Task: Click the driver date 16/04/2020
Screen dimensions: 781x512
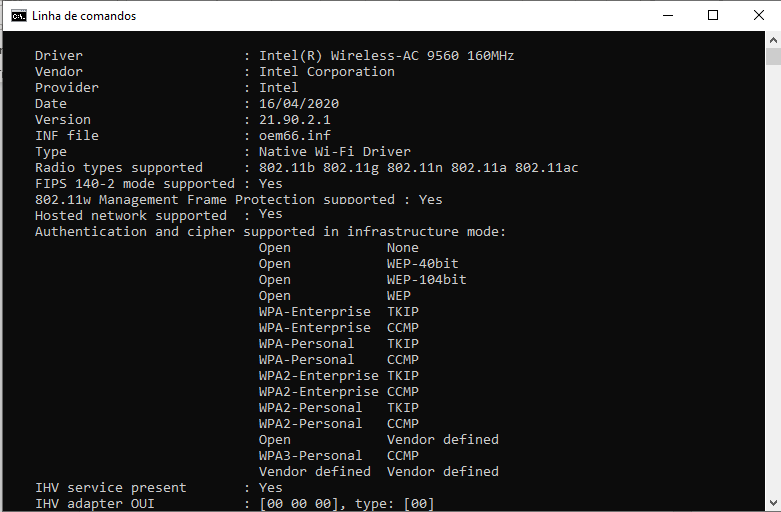Action: (299, 104)
